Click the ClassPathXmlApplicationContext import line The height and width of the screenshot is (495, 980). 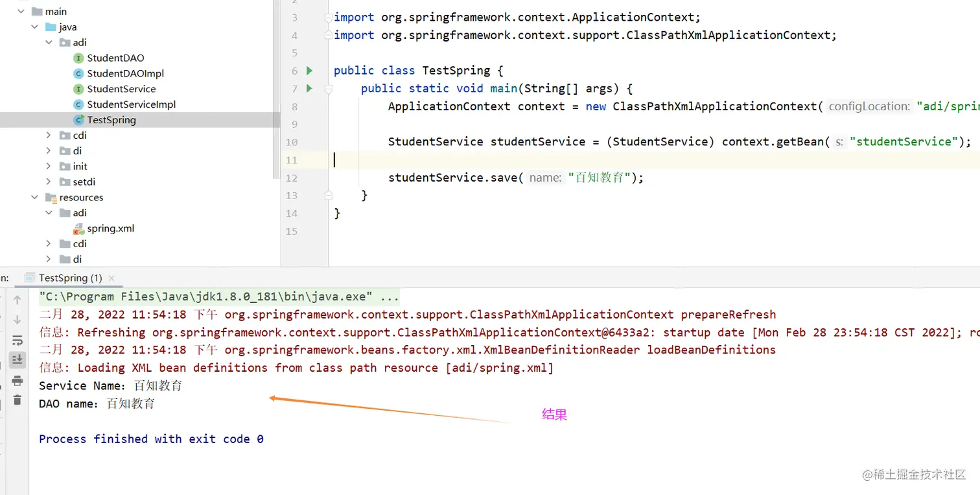tap(585, 35)
